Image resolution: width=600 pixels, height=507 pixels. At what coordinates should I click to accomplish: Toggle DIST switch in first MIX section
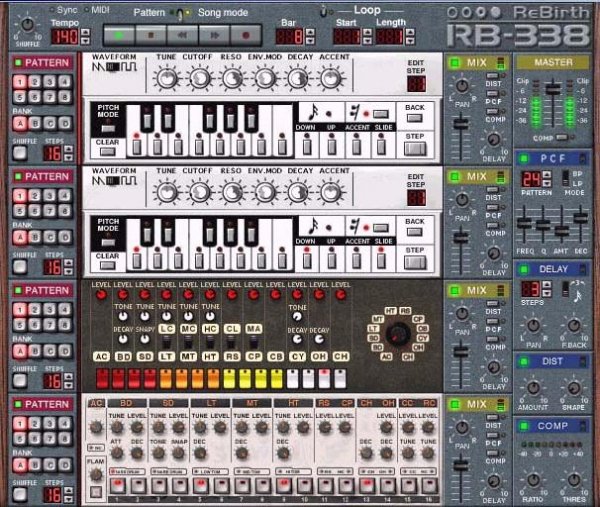point(491,76)
